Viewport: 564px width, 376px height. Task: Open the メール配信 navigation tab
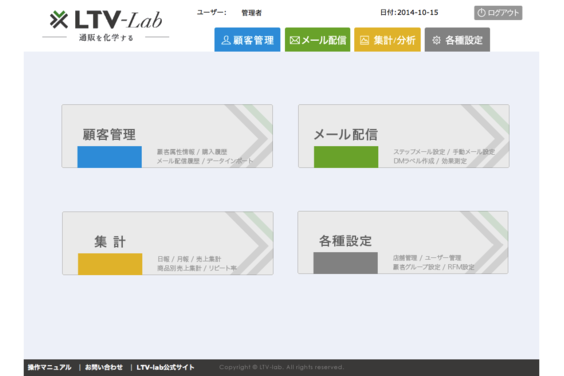tap(317, 40)
